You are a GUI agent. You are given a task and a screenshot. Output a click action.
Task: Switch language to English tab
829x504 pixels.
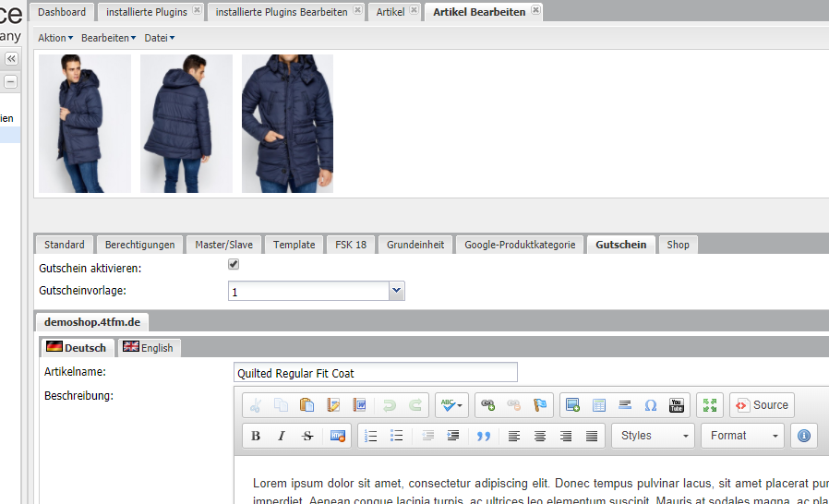click(148, 348)
